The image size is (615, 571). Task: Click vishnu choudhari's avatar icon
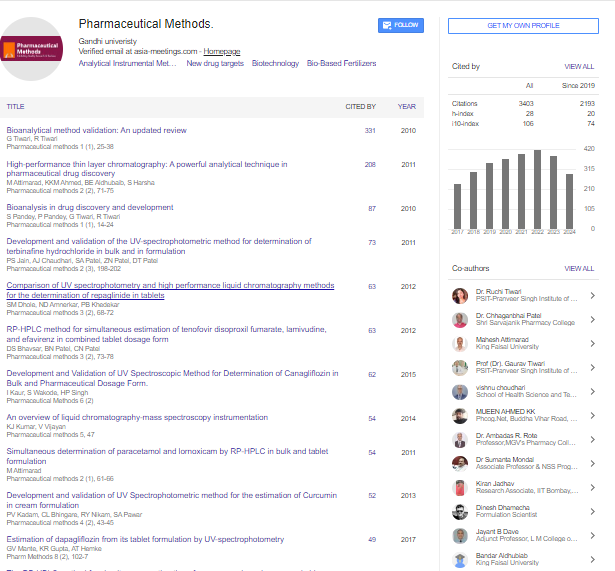pos(460,392)
